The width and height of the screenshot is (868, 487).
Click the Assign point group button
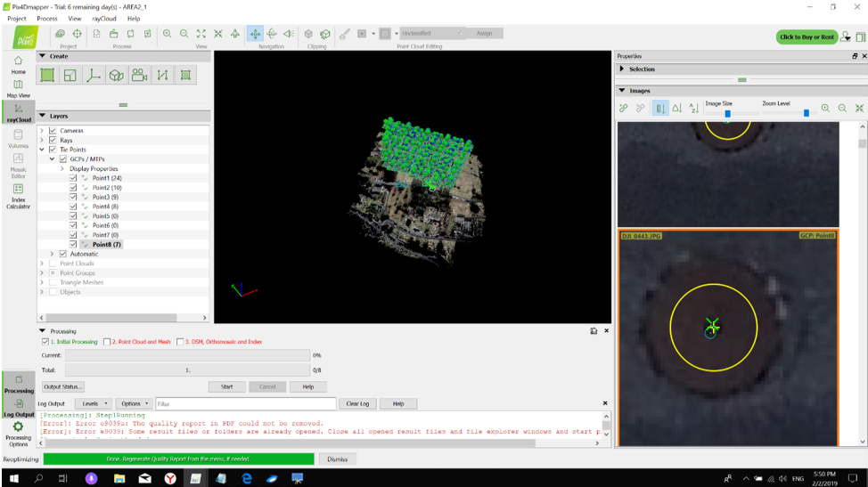point(485,33)
